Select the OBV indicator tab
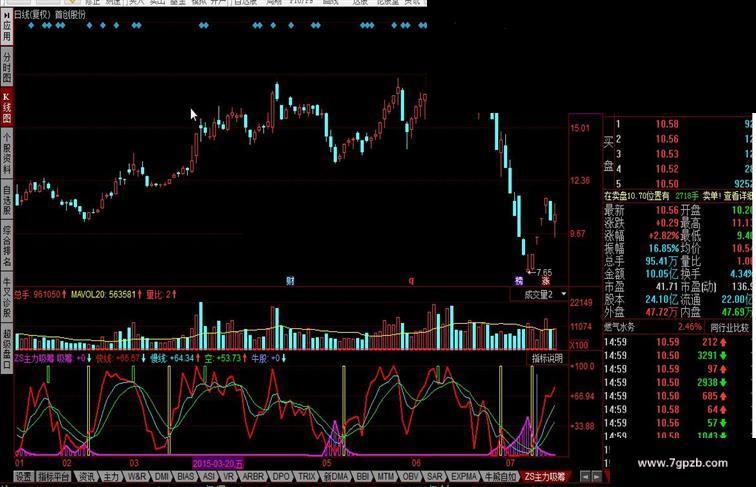 [x=410, y=476]
